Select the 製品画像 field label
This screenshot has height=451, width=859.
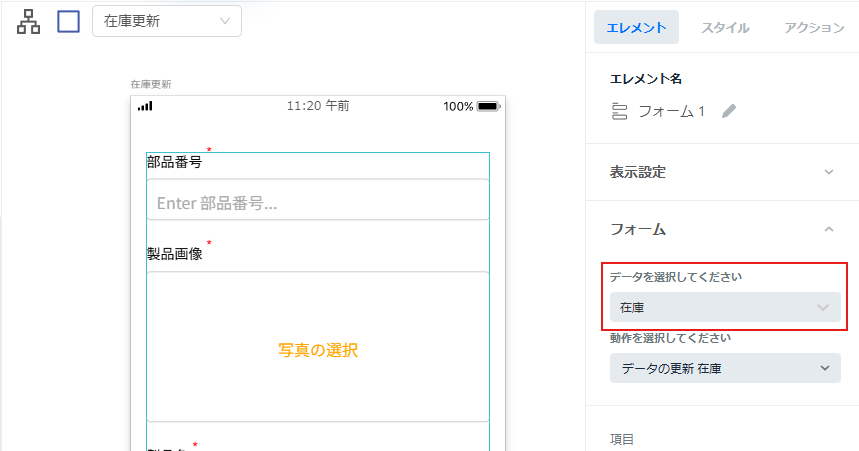point(175,254)
